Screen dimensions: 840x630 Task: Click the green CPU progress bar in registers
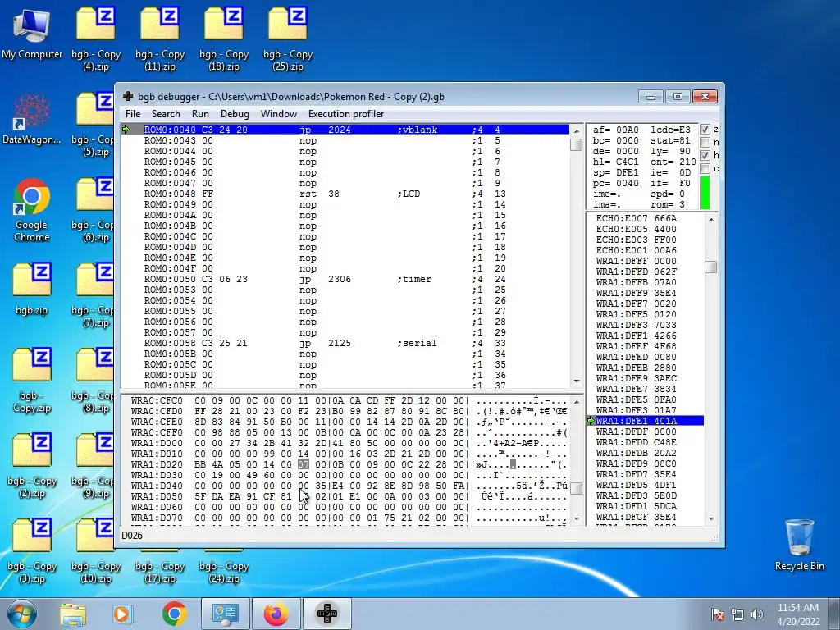(x=705, y=193)
